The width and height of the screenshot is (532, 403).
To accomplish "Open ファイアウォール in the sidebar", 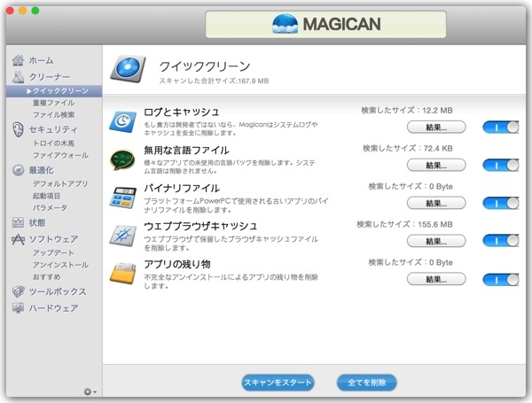I will pyautogui.click(x=60, y=155).
